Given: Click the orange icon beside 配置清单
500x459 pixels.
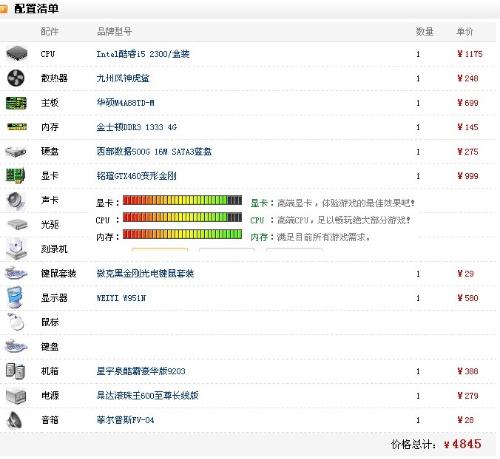Looking at the screenshot, I should 4,9.
